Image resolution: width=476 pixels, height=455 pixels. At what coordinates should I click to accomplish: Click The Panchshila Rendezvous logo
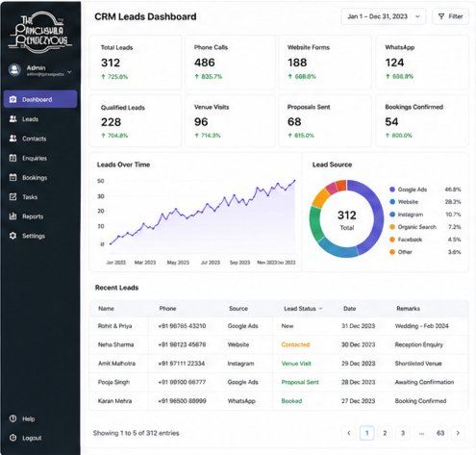pyautogui.click(x=40, y=32)
